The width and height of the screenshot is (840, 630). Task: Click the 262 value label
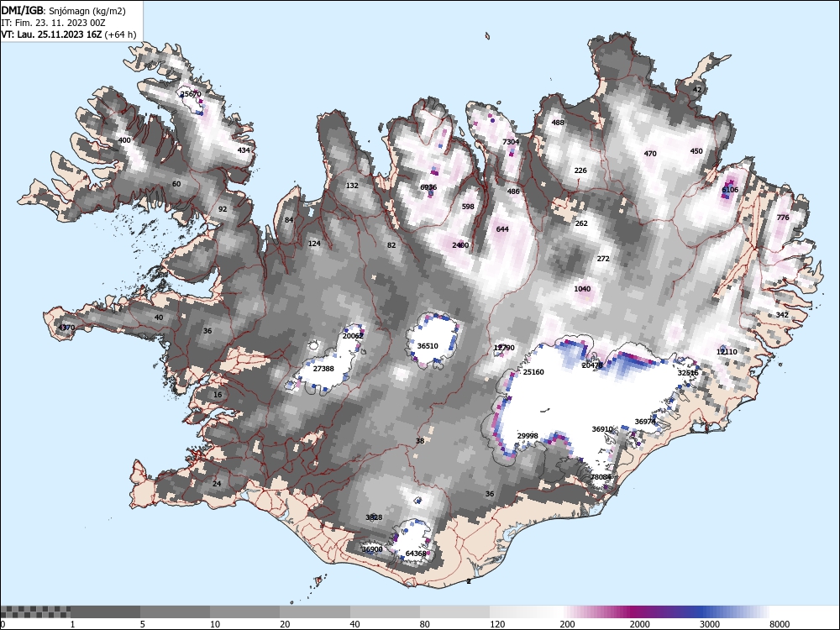[581, 223]
